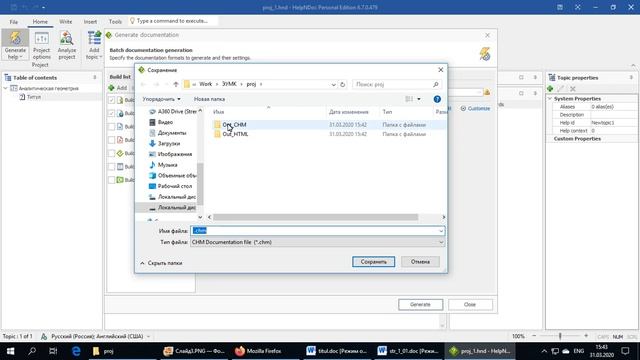640x360 pixels.
Task: Switch to the Insert ribbon tab
Action: click(x=90, y=22)
